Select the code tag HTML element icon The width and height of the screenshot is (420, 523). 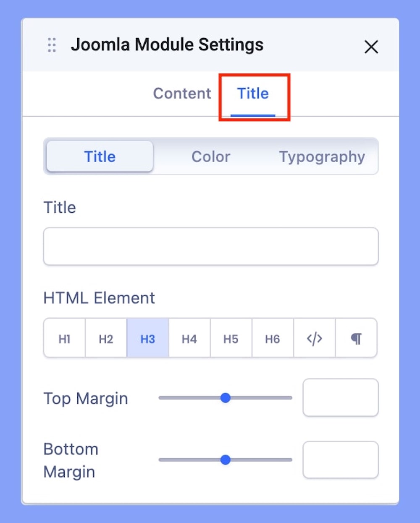[315, 338]
